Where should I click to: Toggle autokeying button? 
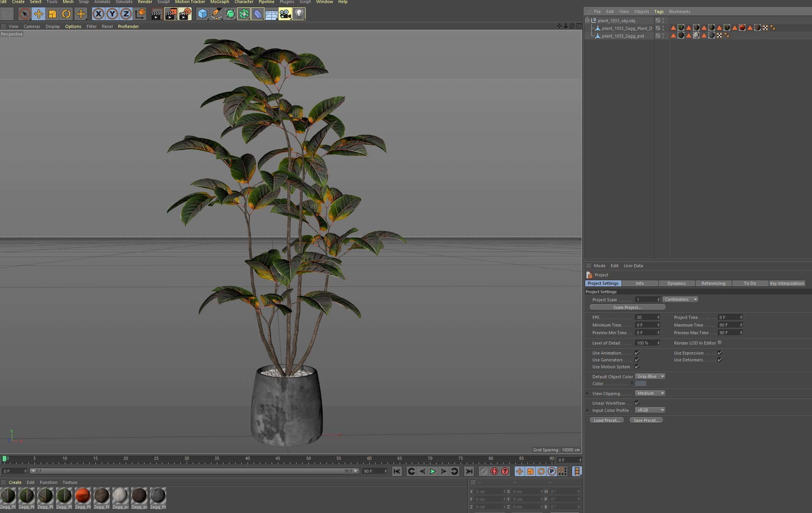[x=494, y=471]
